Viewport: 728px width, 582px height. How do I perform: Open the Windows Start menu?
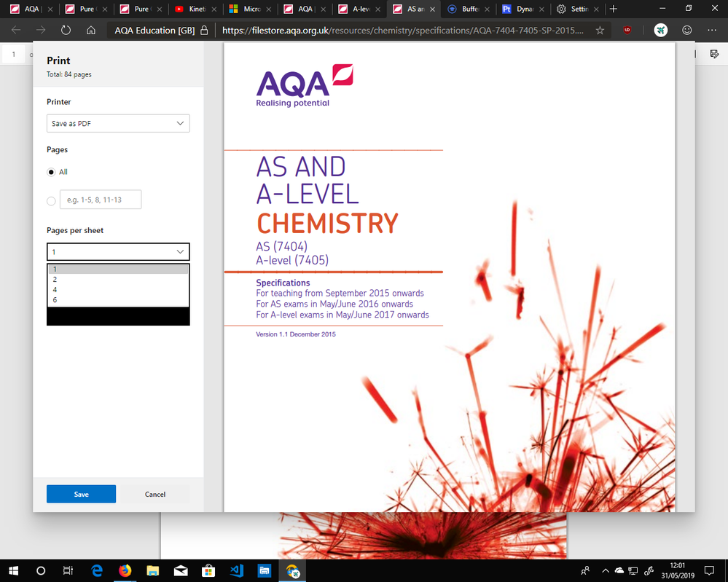click(x=13, y=570)
